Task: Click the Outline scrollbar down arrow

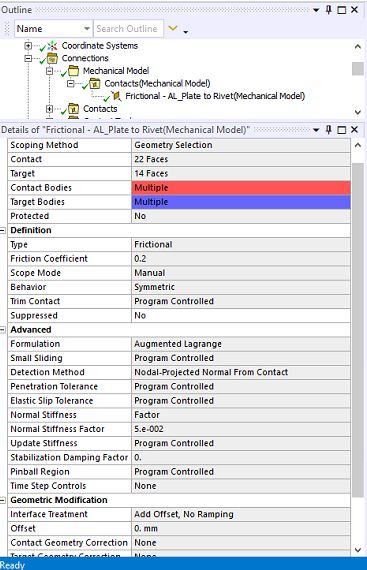Action: (x=358, y=112)
